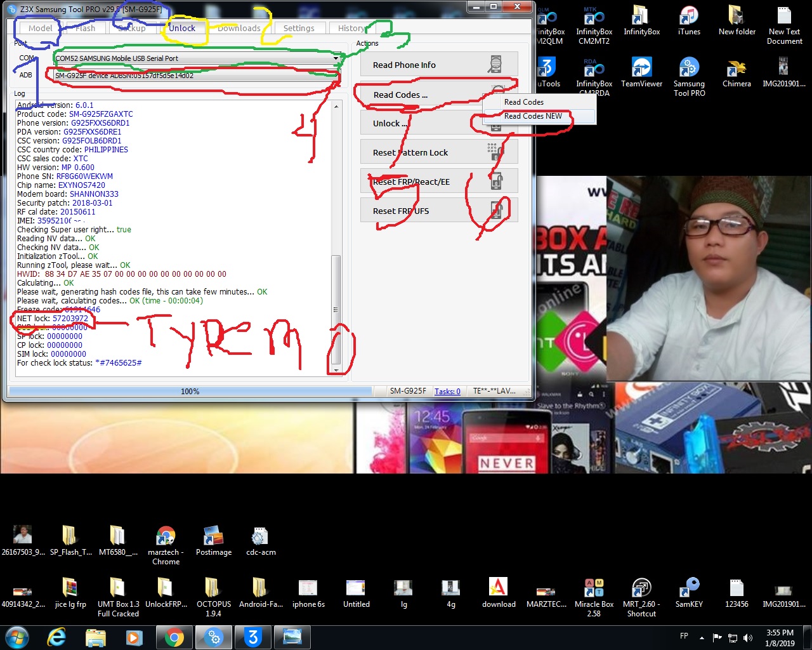Select the New Text Document desktop icon

point(785,25)
